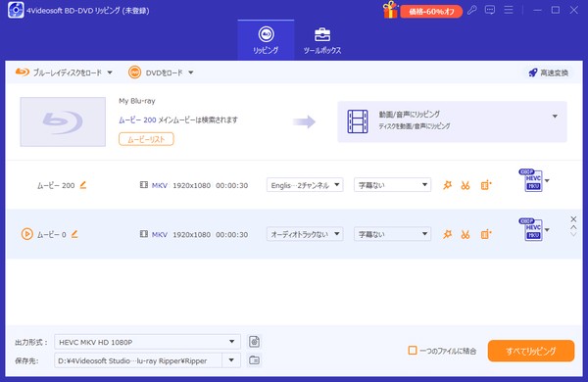Expand format arrow beside ムービー 200 HEVC icon
The width and height of the screenshot is (588, 382).
click(547, 180)
